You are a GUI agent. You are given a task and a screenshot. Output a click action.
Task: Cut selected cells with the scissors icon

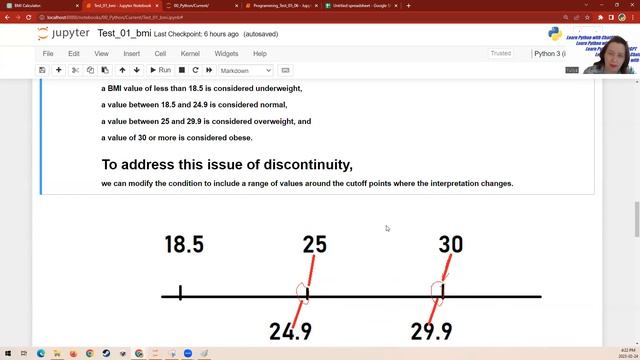(x=75, y=70)
